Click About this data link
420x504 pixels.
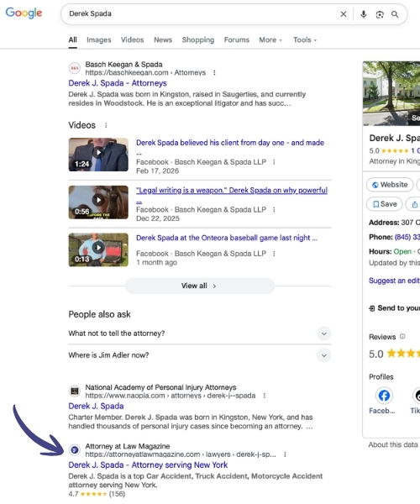click(x=393, y=445)
